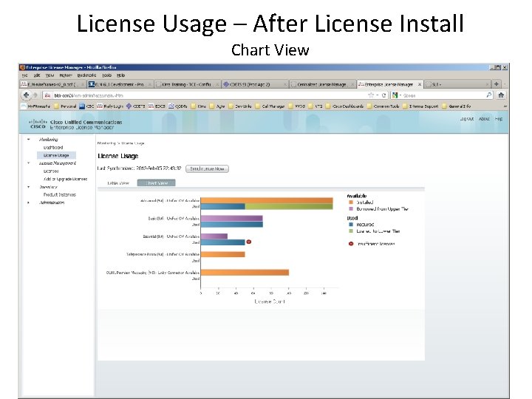Screen dimensions: 532x399
Task: Open the tab list dropdown beside new tab button
Action: [505, 84]
